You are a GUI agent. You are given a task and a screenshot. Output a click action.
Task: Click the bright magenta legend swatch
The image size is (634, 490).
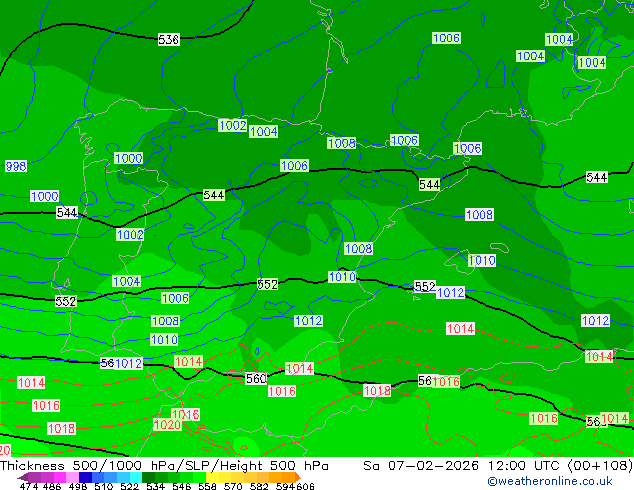59,477
